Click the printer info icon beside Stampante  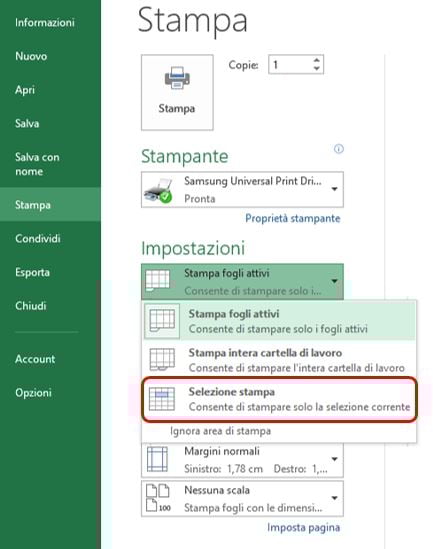338,149
